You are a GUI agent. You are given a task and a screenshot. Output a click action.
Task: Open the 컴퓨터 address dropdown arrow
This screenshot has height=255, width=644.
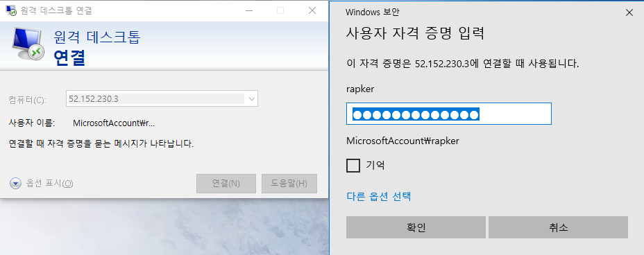coord(251,99)
